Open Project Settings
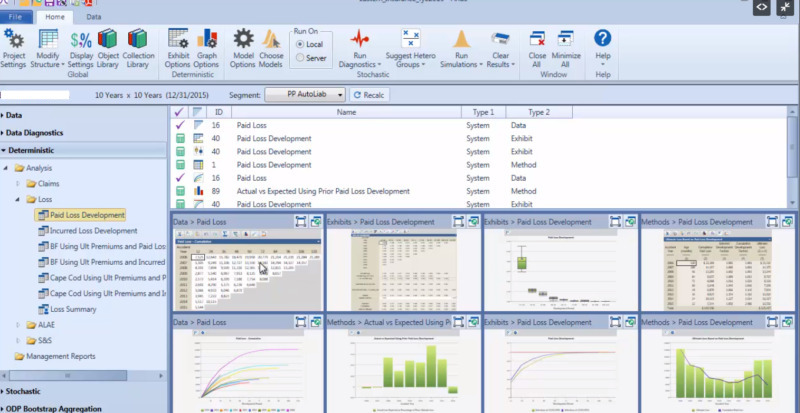The image size is (800, 413). pyautogui.click(x=13, y=48)
